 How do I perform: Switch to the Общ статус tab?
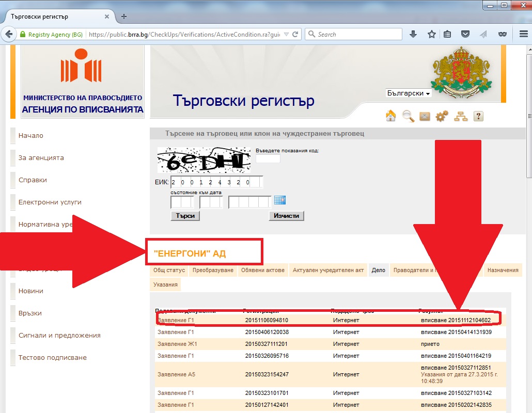[169, 270]
